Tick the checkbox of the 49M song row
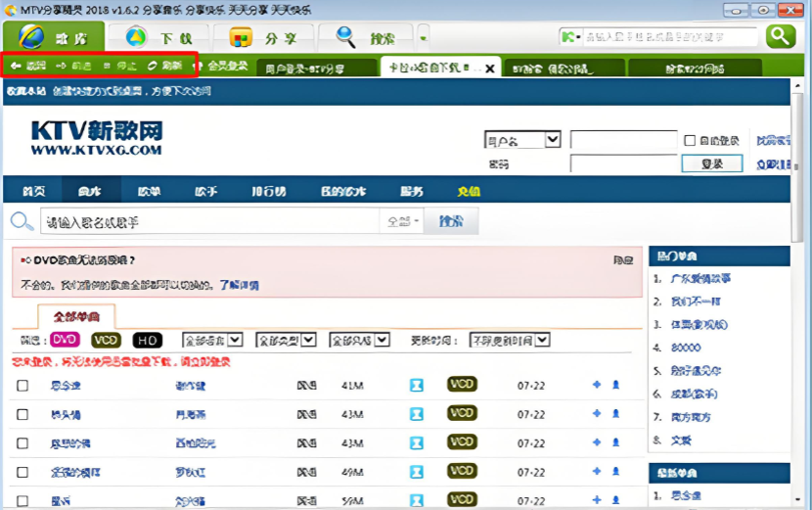The height and width of the screenshot is (510, 812). point(23,472)
